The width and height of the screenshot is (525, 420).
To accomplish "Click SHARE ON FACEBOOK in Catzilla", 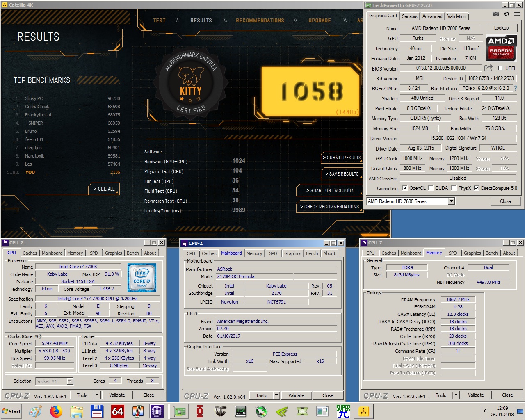I will tap(330, 190).
